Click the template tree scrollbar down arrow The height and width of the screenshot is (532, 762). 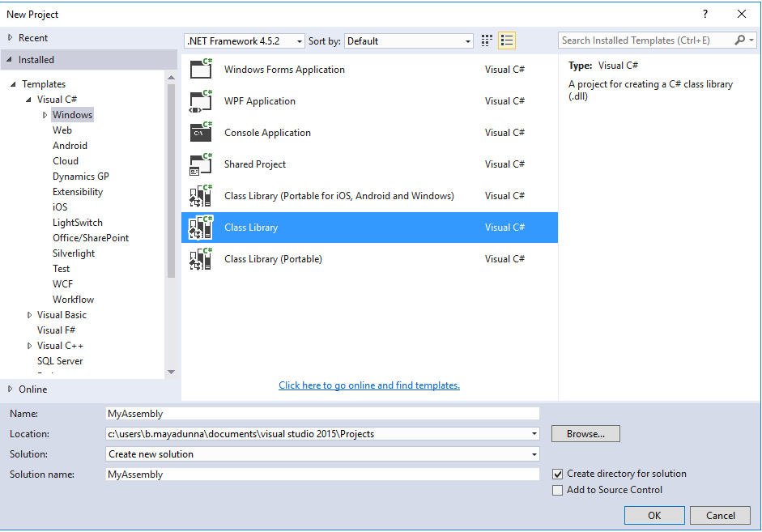(x=171, y=372)
